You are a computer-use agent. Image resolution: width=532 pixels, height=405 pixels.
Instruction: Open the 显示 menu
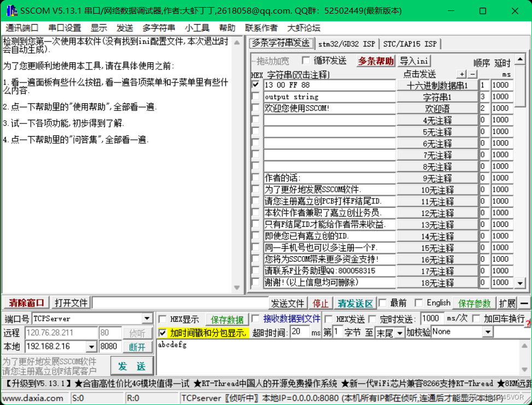click(99, 28)
